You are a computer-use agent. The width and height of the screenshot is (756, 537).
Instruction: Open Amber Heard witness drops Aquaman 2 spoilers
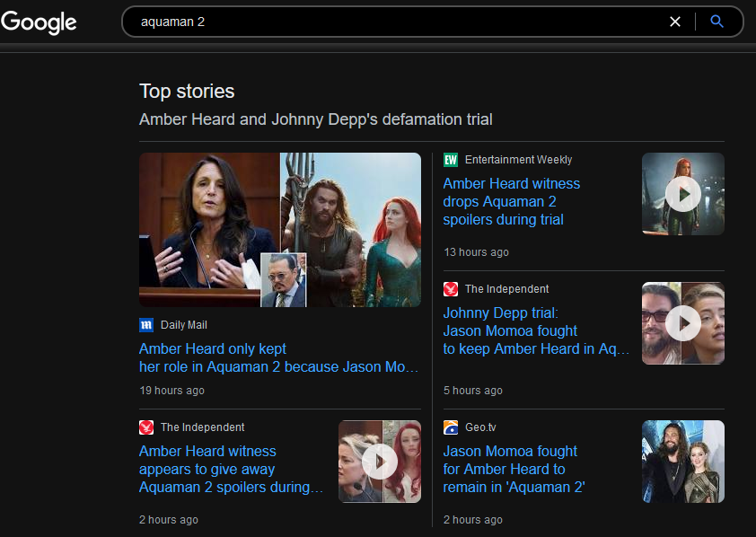point(512,201)
